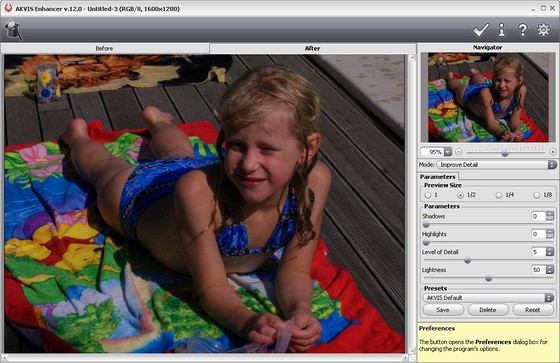Click the Highlights value field
Viewport: 560px width, 363px height.
point(539,234)
